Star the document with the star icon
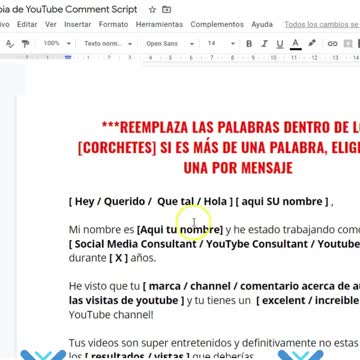360x360 pixels. tap(152, 10)
